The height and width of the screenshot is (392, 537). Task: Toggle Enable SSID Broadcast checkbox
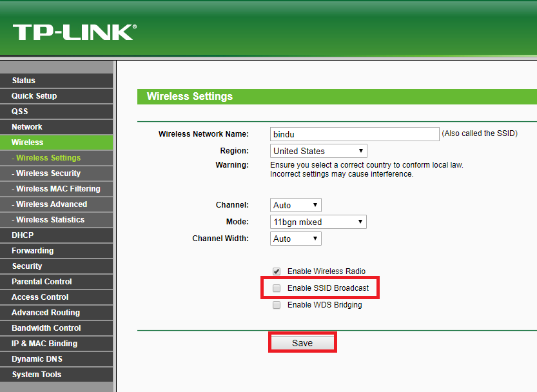point(277,288)
